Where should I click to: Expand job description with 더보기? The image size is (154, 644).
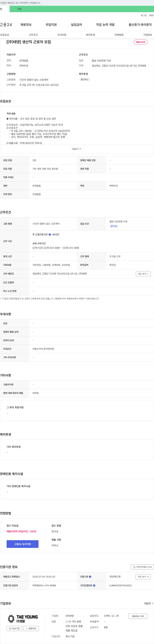coord(76,149)
